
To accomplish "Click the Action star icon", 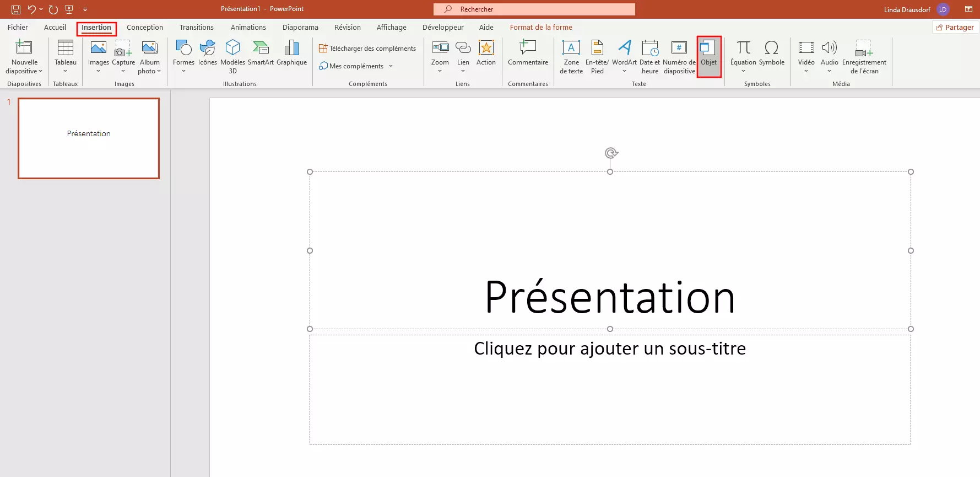I will [486, 47].
